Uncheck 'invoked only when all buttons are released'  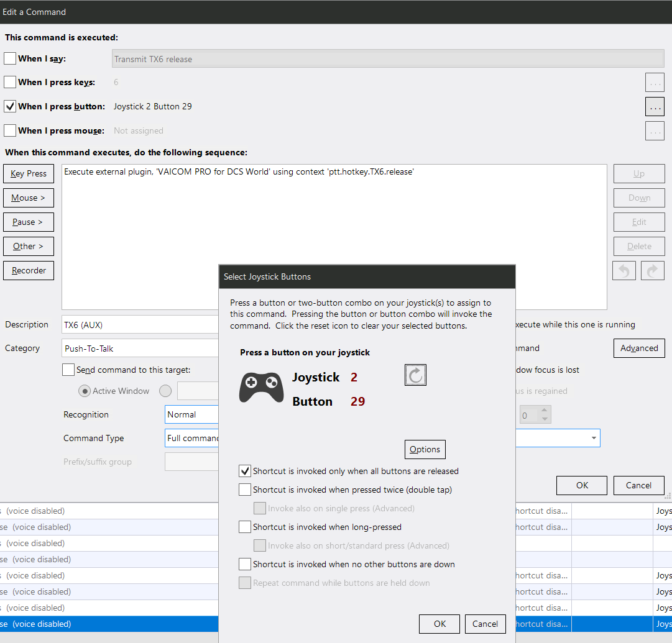245,471
